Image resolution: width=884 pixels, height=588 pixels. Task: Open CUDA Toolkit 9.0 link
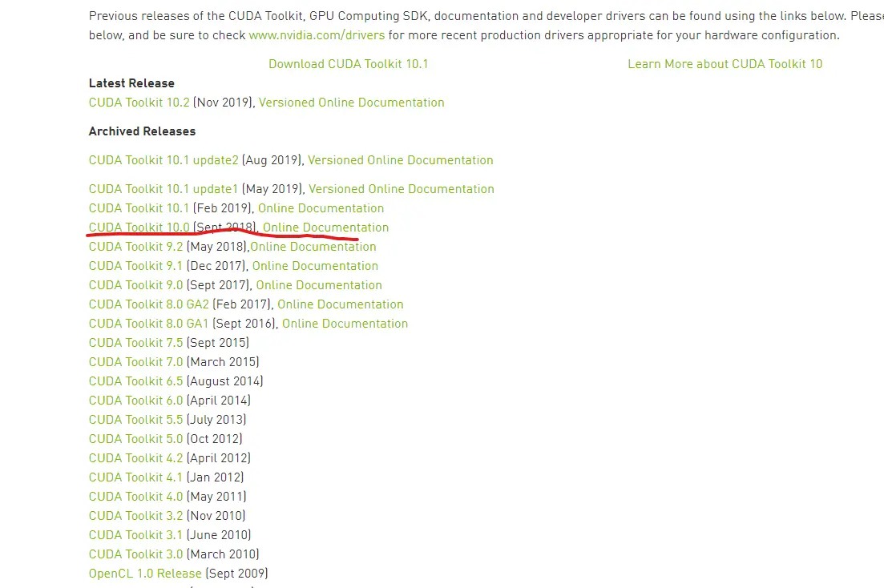pyautogui.click(x=136, y=284)
